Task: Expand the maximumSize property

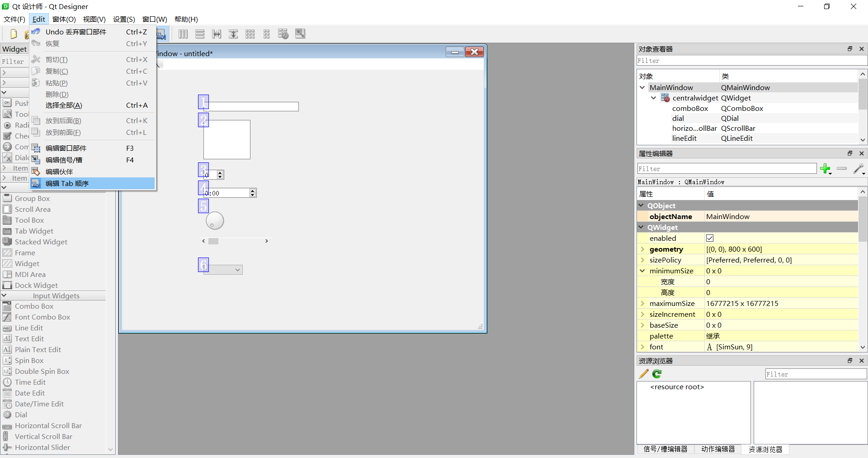Action: pos(642,303)
